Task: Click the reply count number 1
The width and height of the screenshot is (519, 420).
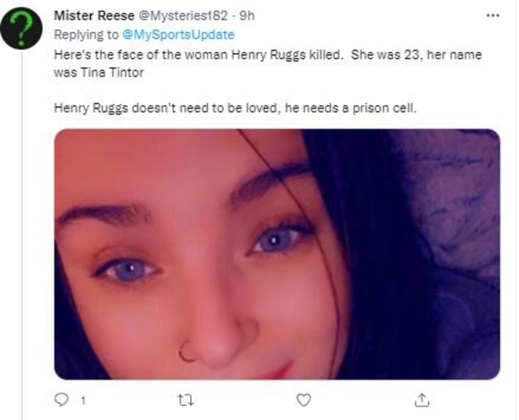Action: 82,400
